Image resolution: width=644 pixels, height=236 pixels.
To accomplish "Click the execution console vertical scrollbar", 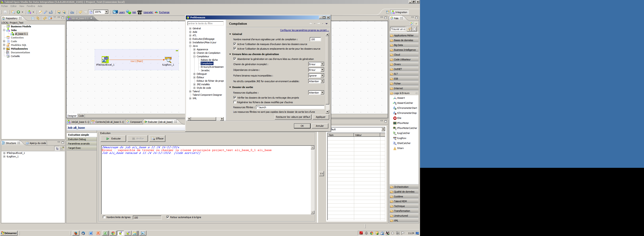I will [313, 180].
